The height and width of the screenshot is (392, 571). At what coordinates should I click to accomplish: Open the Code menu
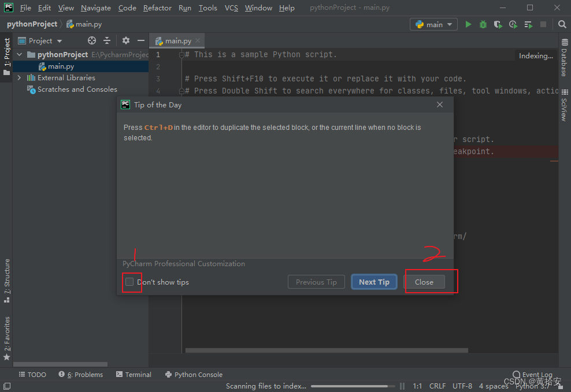[x=127, y=8]
